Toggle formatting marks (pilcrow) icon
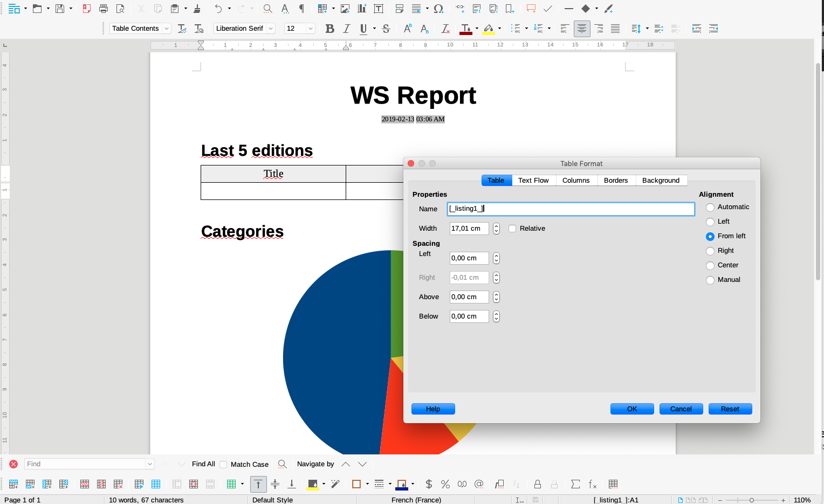 [x=301, y=9]
